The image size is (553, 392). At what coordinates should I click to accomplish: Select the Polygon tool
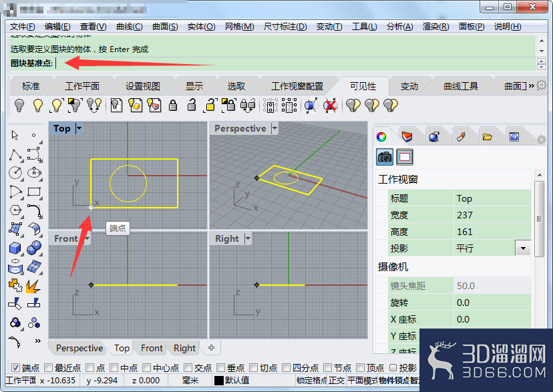pos(15,210)
